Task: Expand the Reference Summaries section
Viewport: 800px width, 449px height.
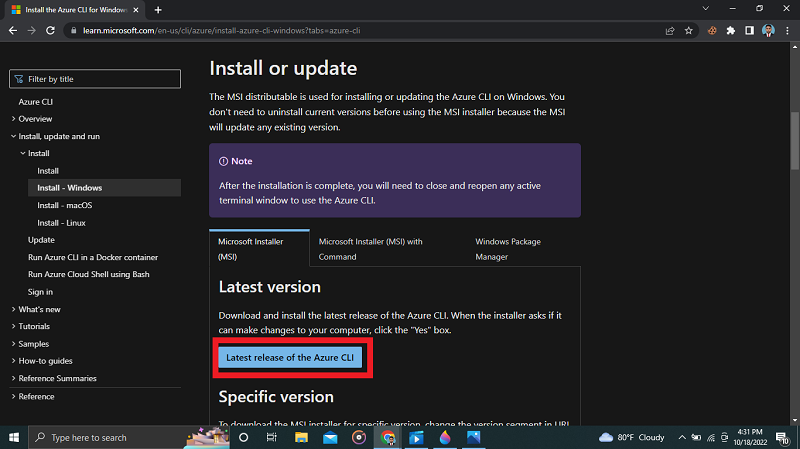Action: click(x=54, y=378)
